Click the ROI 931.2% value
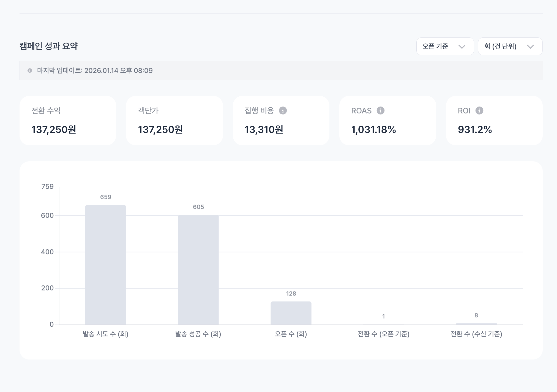The image size is (557, 392). [474, 130]
